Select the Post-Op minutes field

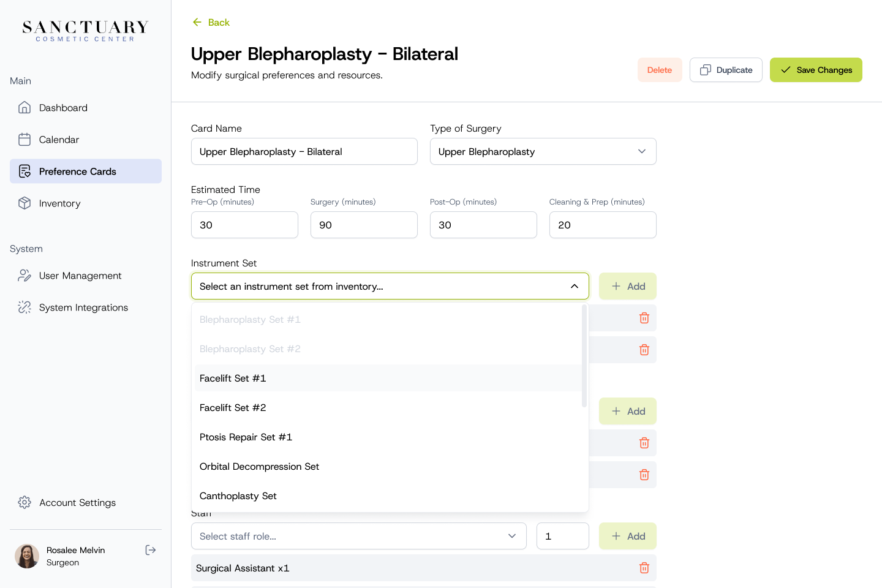coord(483,225)
